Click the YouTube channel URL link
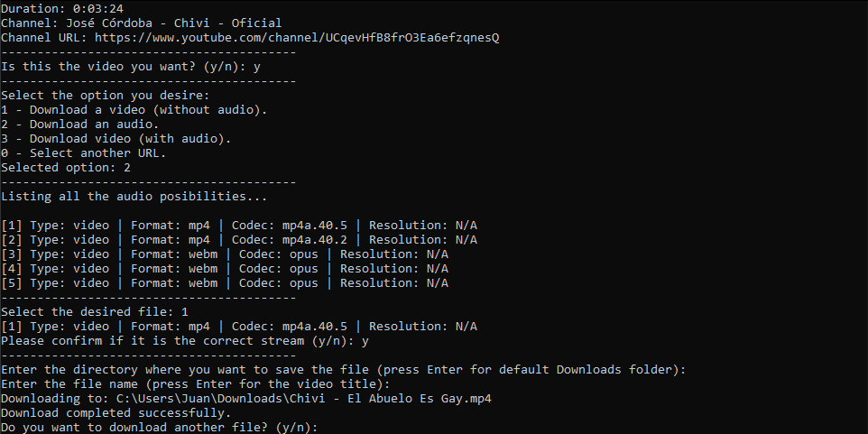Viewport: 868px width, 434px height. (x=297, y=38)
